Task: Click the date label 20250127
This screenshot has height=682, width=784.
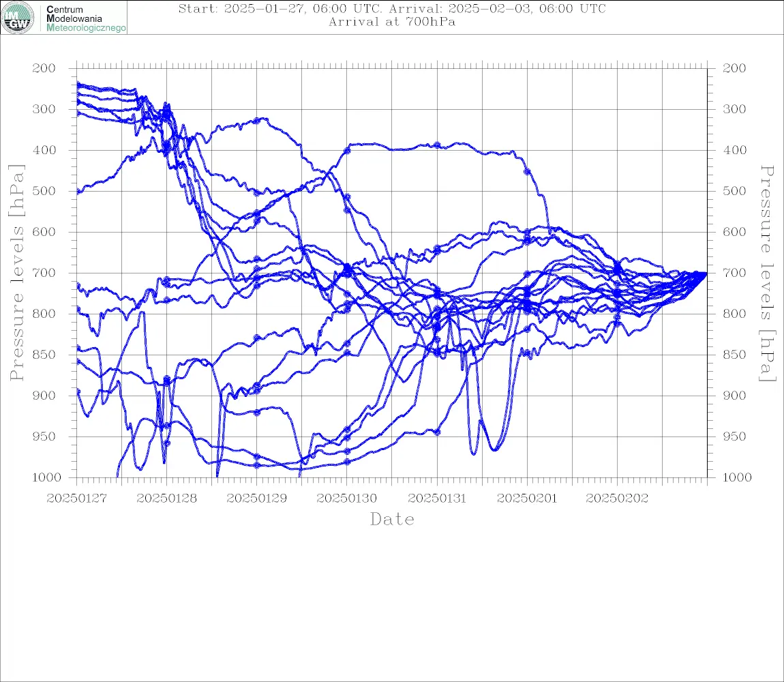Action: pos(76,499)
